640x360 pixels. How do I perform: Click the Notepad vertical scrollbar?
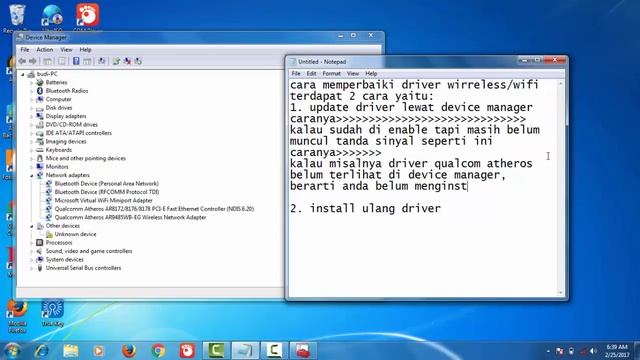tap(560, 188)
